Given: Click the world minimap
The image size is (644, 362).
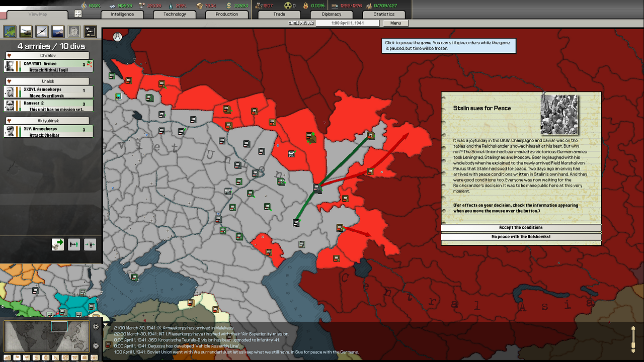Looking at the screenshot, I should tap(46, 336).
